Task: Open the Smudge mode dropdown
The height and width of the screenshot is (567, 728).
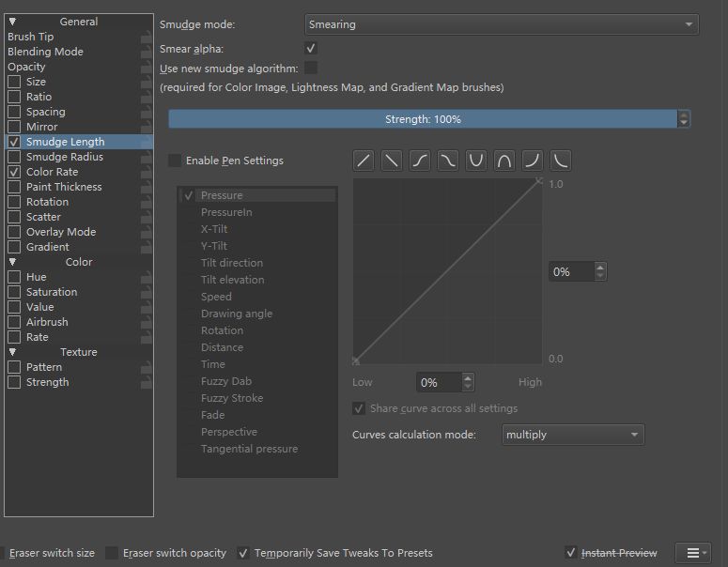Action: [x=502, y=24]
